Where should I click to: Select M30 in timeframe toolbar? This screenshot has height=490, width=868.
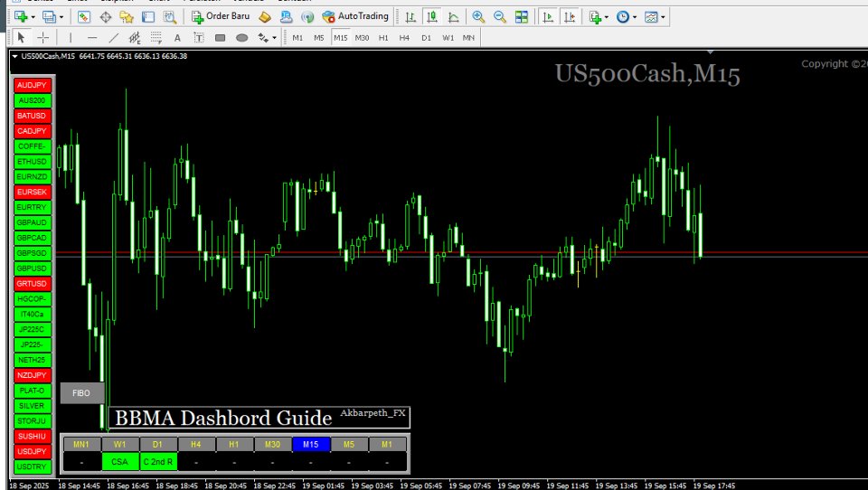(362, 38)
